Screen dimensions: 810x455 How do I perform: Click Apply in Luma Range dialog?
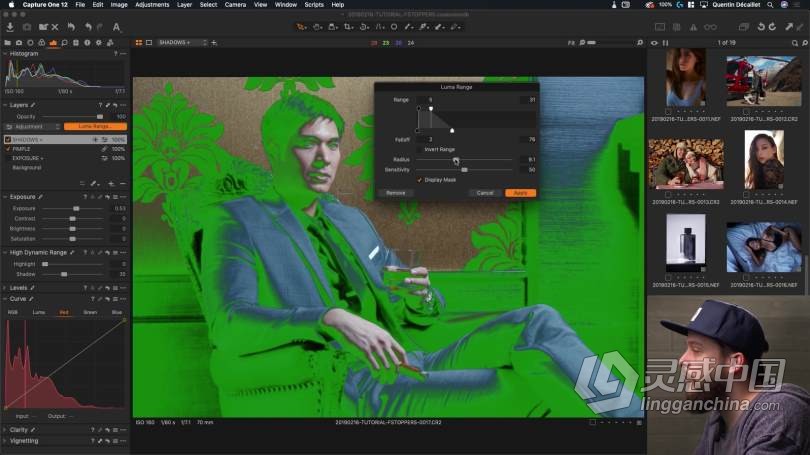click(x=520, y=193)
